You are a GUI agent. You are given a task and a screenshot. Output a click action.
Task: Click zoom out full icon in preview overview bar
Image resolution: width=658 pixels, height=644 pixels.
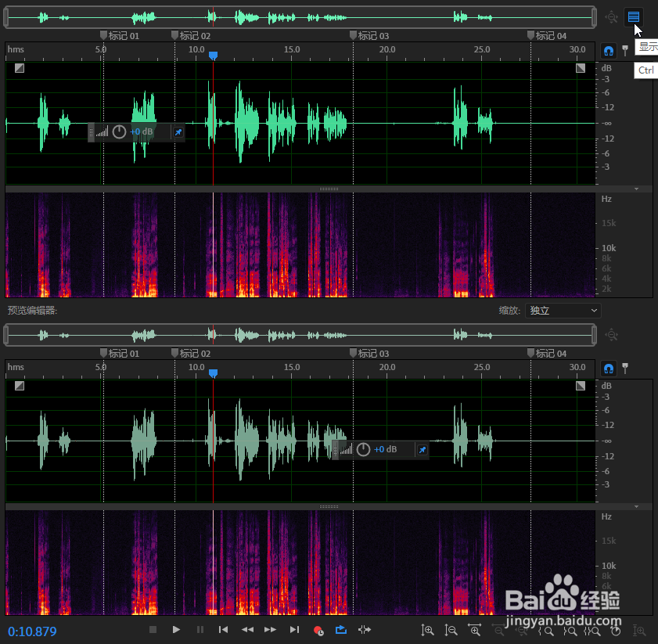click(x=611, y=335)
